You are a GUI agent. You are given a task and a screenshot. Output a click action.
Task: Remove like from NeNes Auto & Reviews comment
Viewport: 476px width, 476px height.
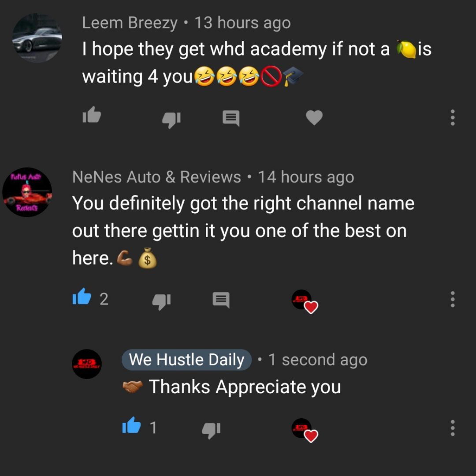point(82,297)
